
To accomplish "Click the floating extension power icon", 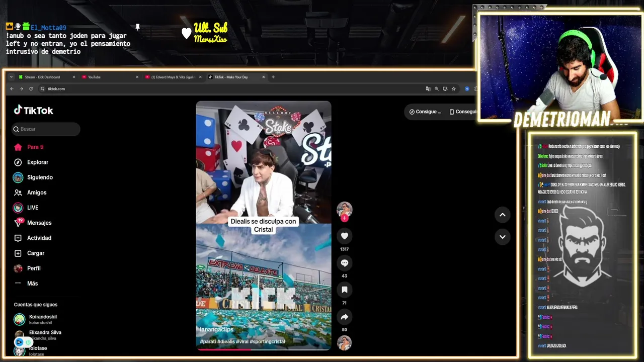I will [x=28, y=342].
